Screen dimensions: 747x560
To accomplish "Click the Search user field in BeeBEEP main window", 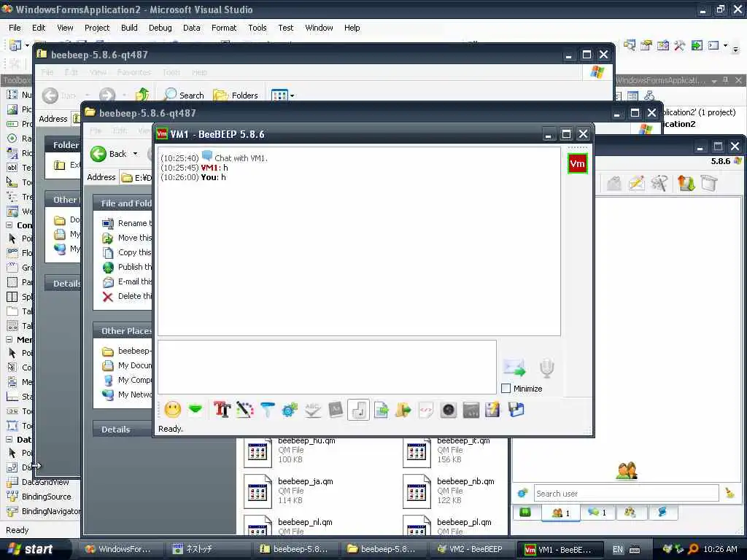I will click(626, 494).
